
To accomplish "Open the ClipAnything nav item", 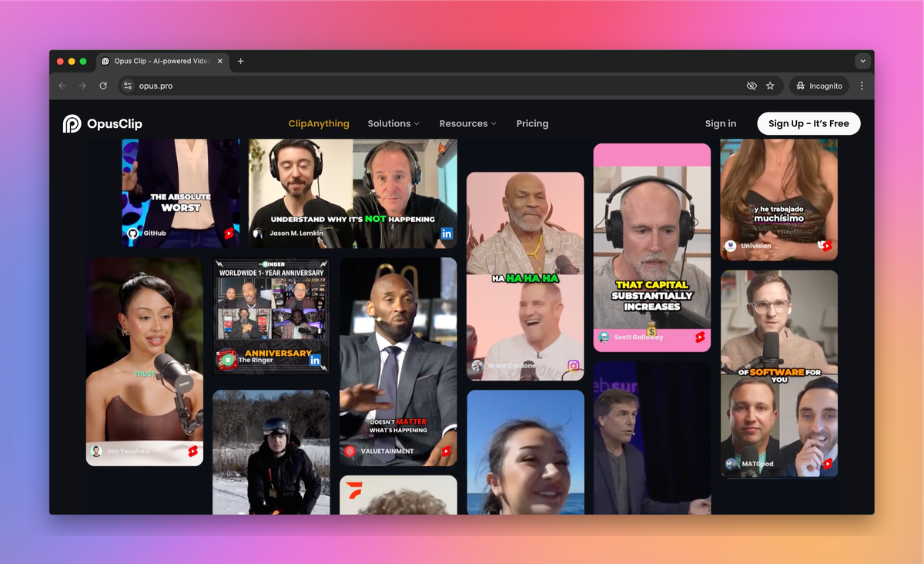I will (319, 123).
